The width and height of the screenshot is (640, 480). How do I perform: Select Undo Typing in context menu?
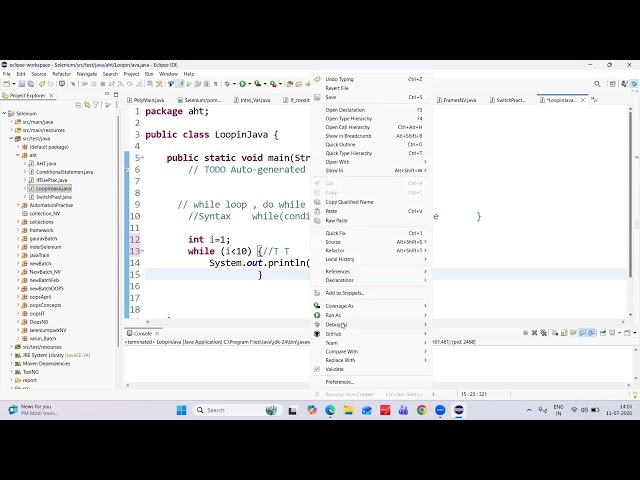point(371,79)
